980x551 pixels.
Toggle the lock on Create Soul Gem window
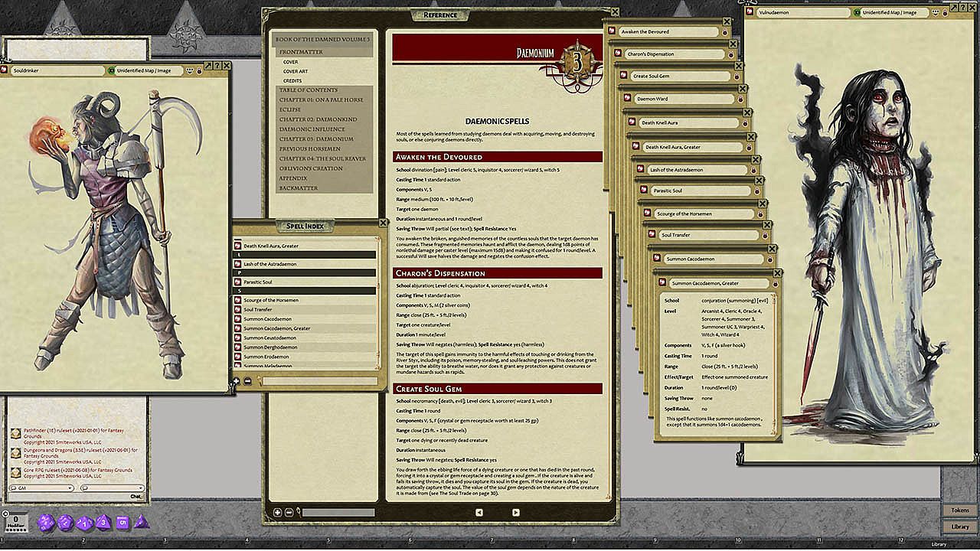tap(737, 77)
